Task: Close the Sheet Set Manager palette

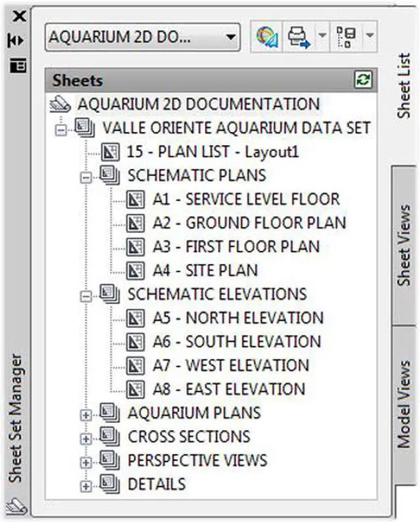Action: click(18, 16)
